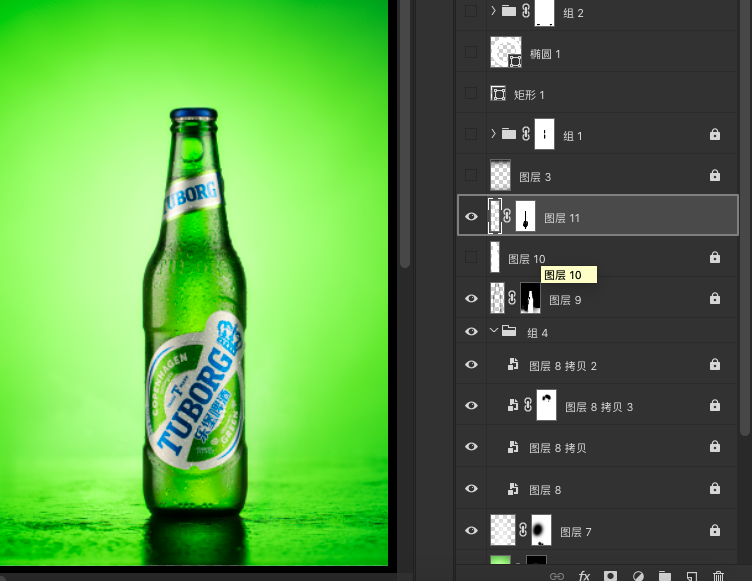Select the 图层 7 layer thumbnail
Viewport: 752px width, 581px height.
503,530
